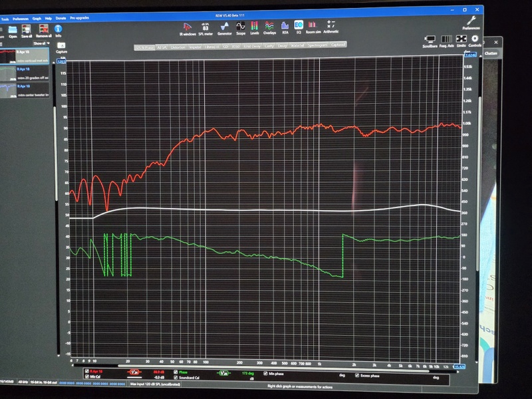The image size is (532, 399).
Task: Open the Room sim tool
Action: 313,27
